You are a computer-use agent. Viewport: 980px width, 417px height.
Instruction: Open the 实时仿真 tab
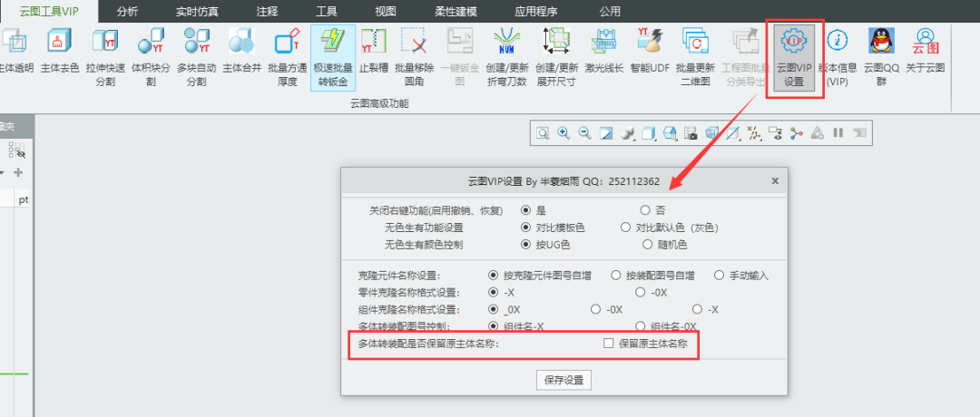coord(198,11)
